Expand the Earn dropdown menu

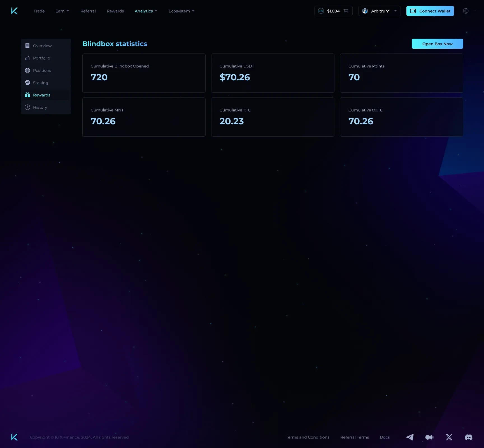pos(62,11)
